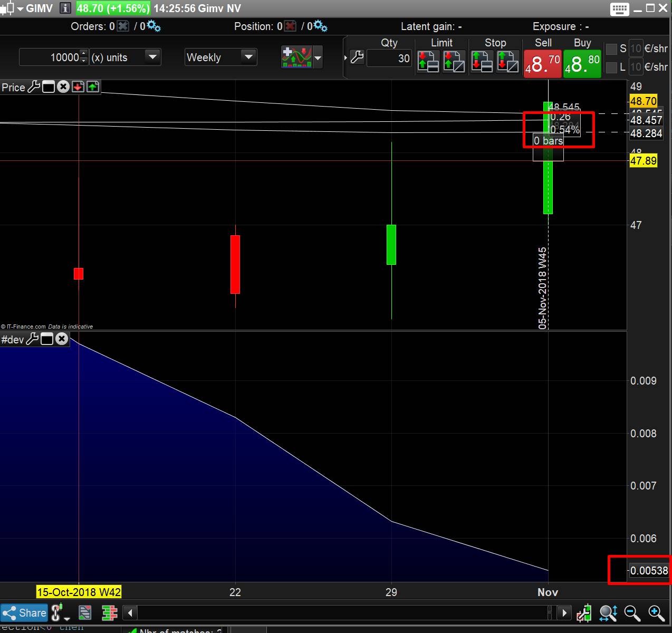Close the #dev indicator panel

click(x=62, y=339)
